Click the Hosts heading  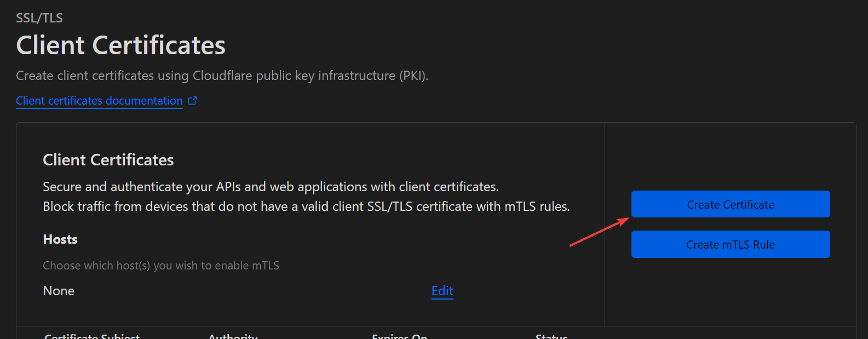click(x=60, y=239)
